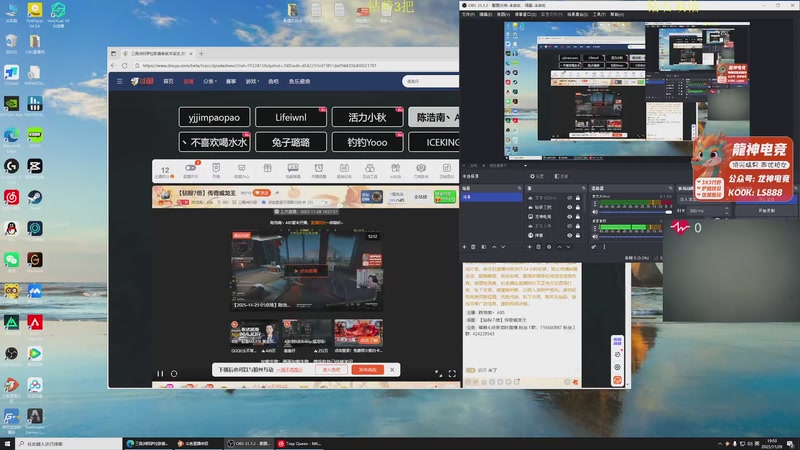Image resolution: width=800 pixels, height=450 pixels.
Task: Click the orange 关注 follow button
Action: coord(261,193)
